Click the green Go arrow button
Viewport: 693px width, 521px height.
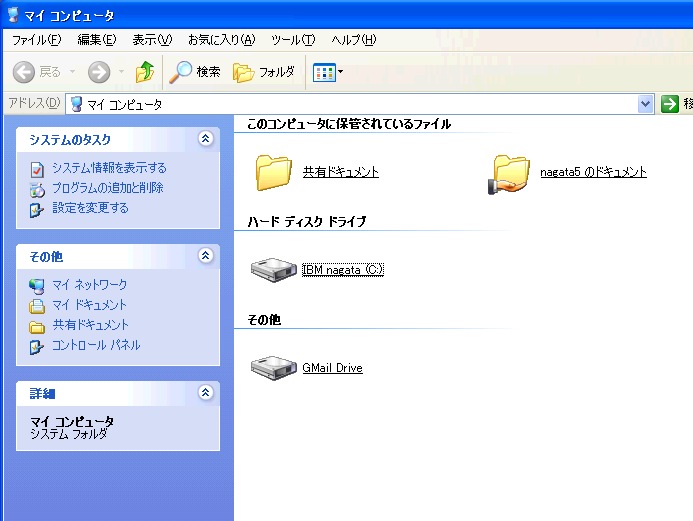(670, 104)
